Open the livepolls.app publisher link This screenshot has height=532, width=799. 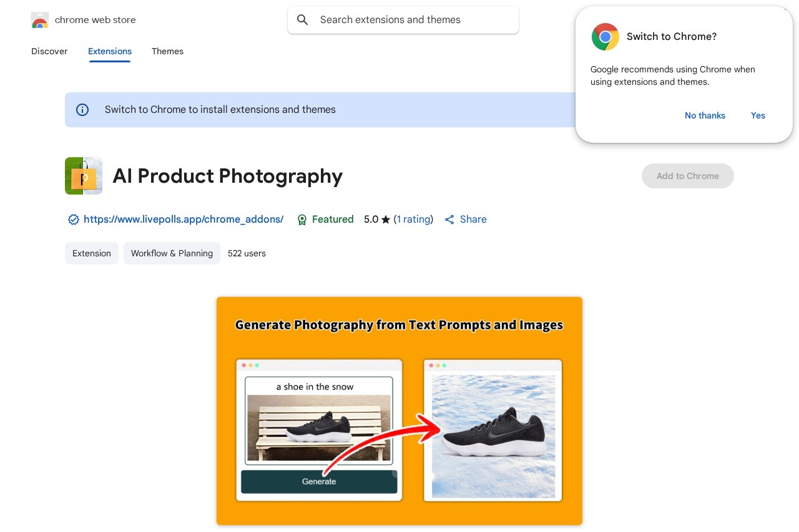point(184,220)
